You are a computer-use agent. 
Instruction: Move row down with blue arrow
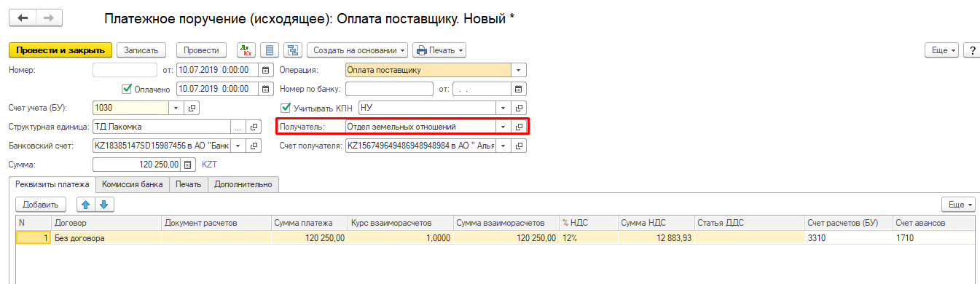(103, 205)
